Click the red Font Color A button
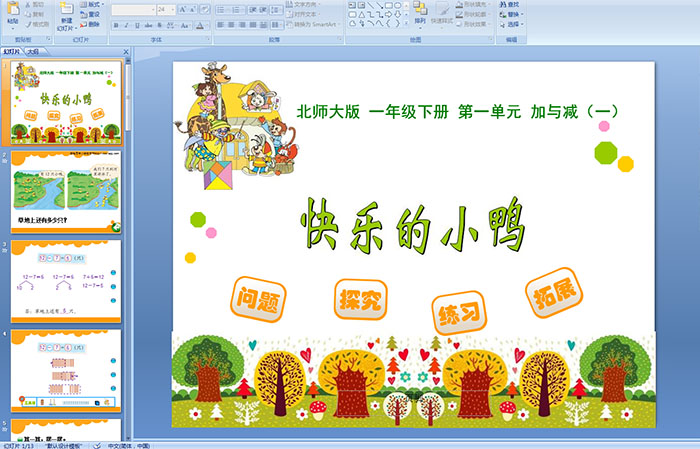Screen dimensions: 700x449 (200, 26)
